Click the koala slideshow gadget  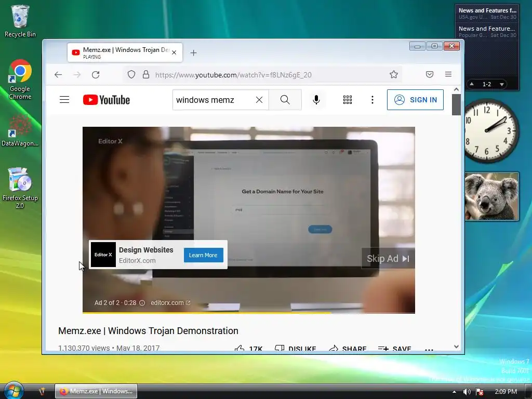(491, 196)
